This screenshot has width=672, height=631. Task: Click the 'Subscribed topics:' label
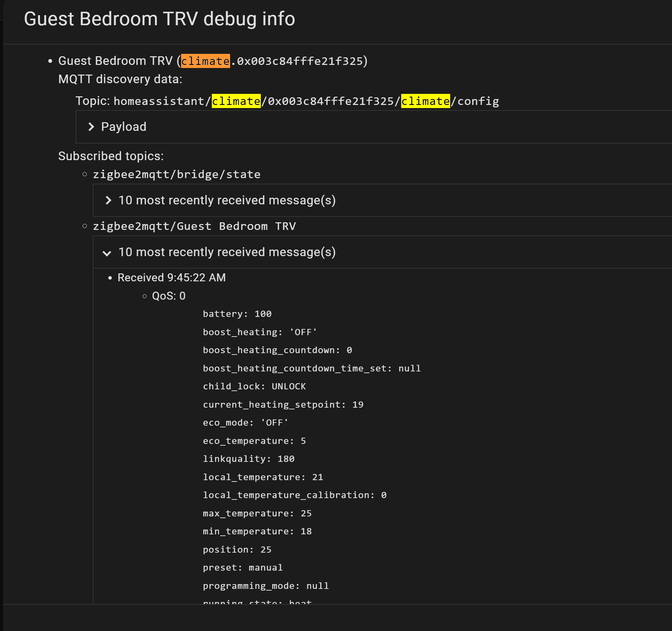point(111,156)
